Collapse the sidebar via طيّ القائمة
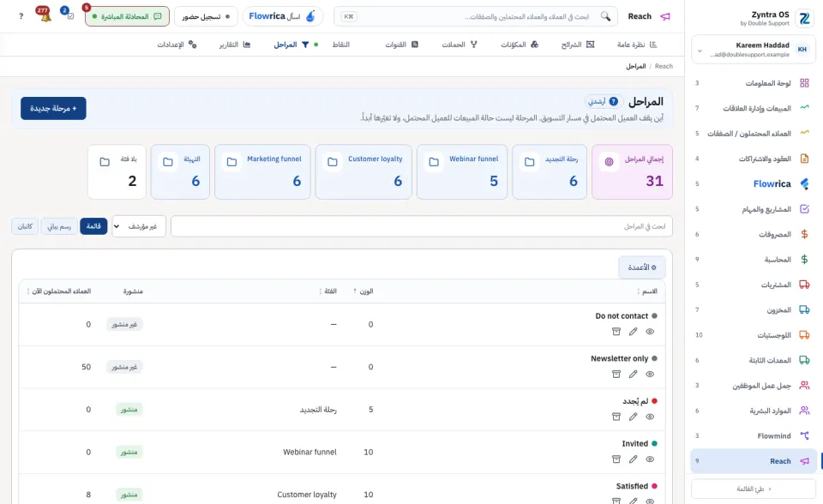The height and width of the screenshot is (504, 823). click(x=754, y=489)
